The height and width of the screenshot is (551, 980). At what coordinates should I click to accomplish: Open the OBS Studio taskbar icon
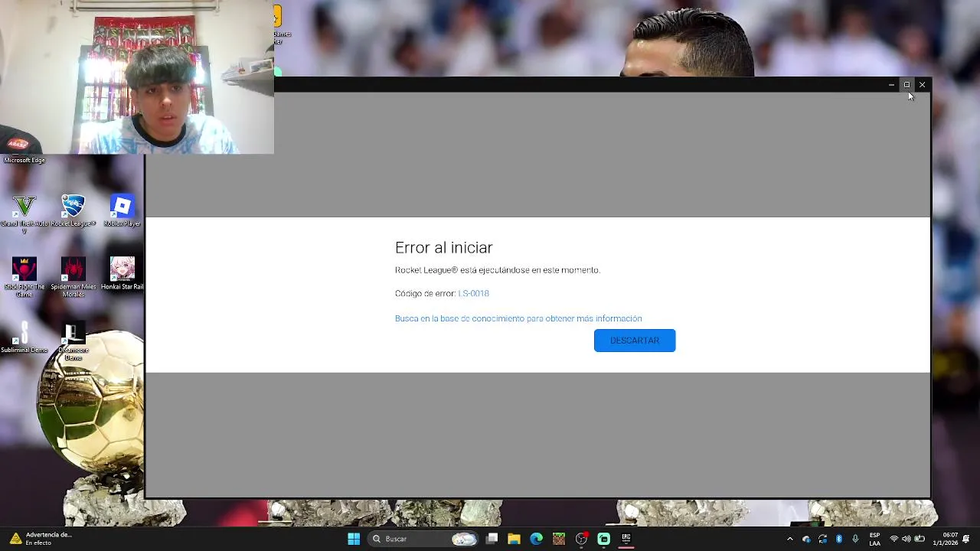coord(581,539)
